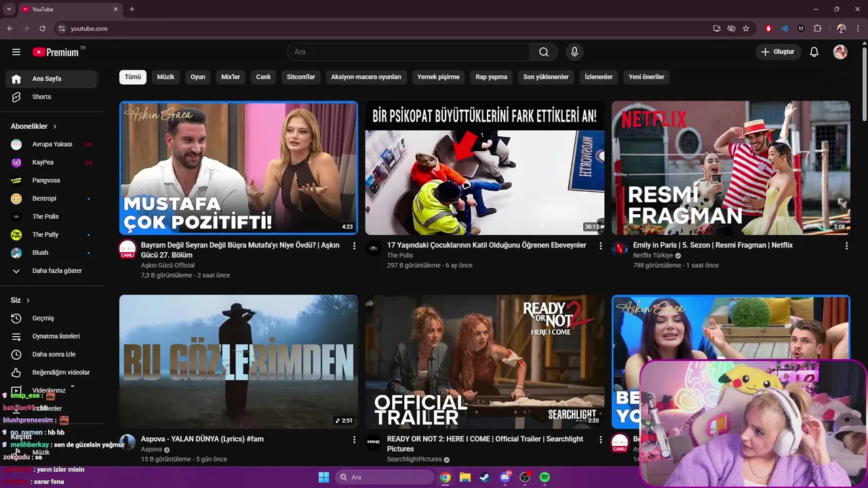Select the Tümü filter chip
This screenshot has height=488, width=868.
(133, 77)
